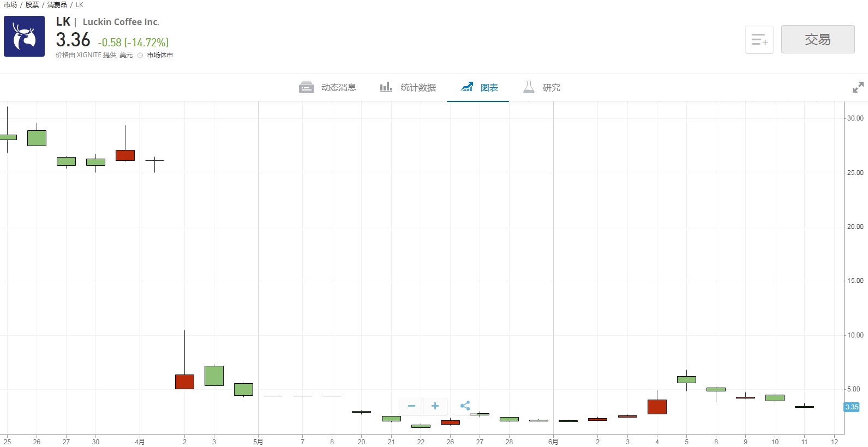The height and width of the screenshot is (447, 868).
Task: Click the green candlestick on June 5
Action: point(686,379)
